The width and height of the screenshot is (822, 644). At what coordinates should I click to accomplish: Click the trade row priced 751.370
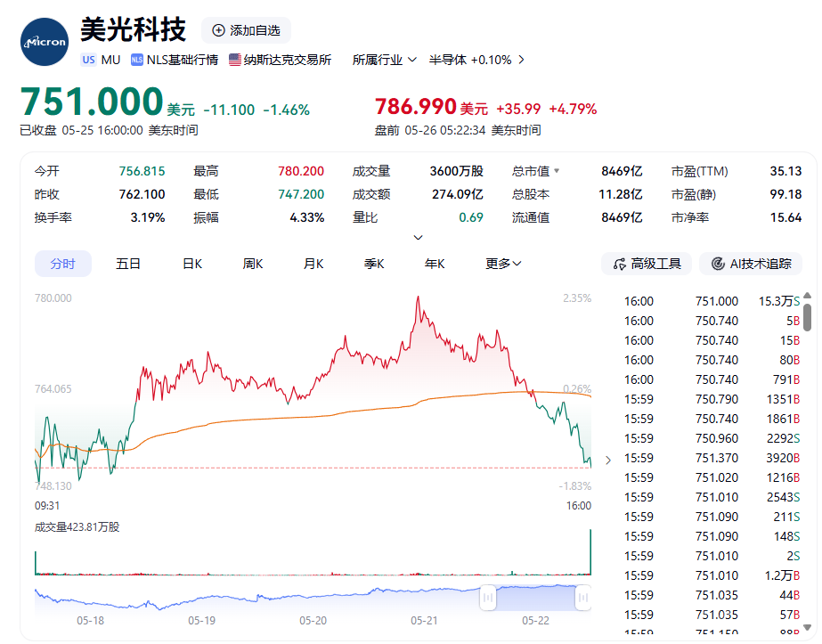tap(712, 458)
